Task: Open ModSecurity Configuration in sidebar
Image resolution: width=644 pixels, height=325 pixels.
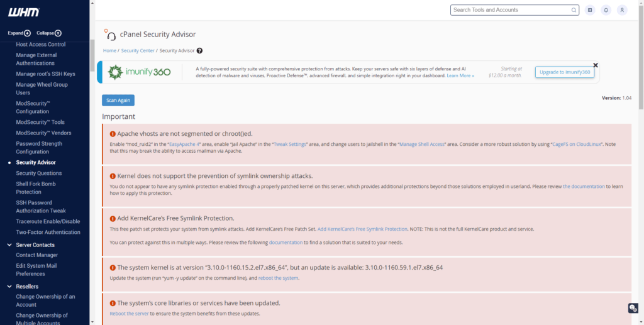Action: tap(33, 107)
